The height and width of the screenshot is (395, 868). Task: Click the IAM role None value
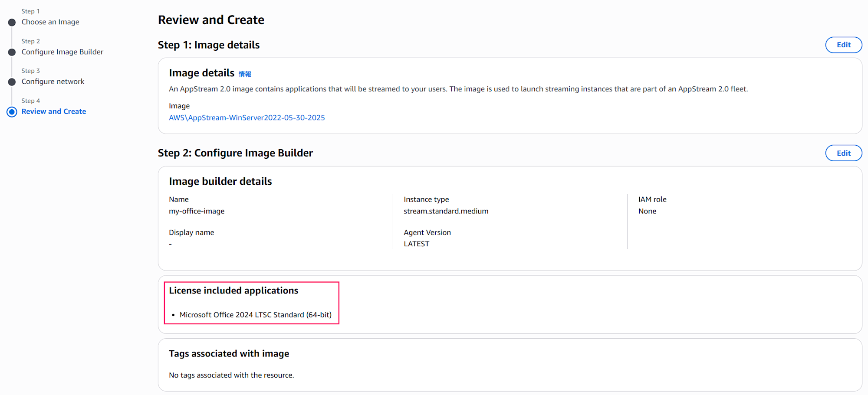(x=647, y=211)
